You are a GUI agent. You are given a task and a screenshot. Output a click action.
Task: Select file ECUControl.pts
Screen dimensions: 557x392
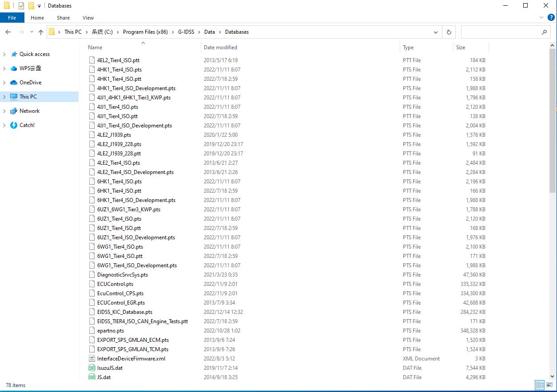(x=115, y=284)
